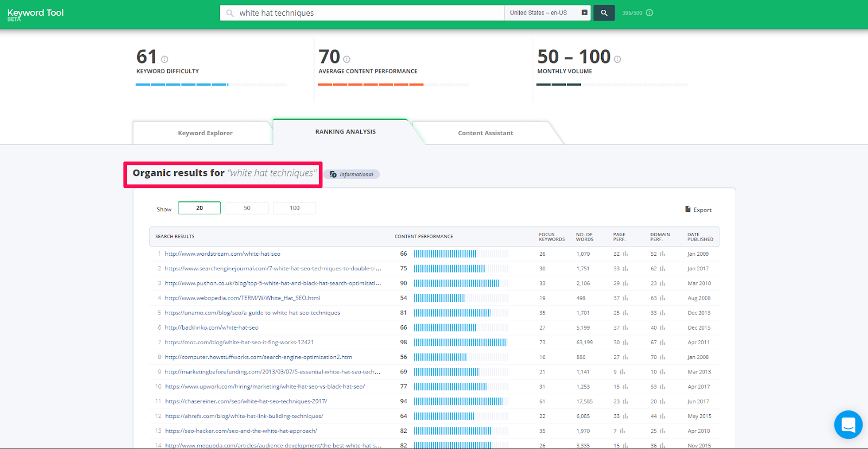Screen dimensions: 868x449
Task: Click info icon next to 396/500 credits
Action: tap(649, 13)
